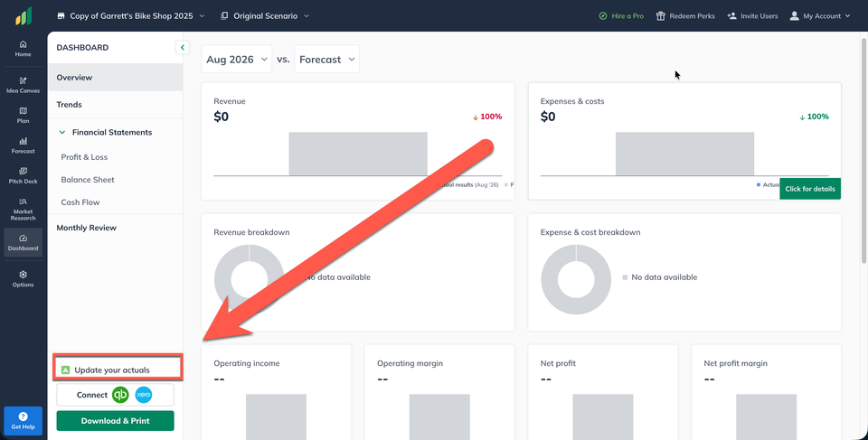
Task: Click the Operating margin card
Action: pos(439,392)
